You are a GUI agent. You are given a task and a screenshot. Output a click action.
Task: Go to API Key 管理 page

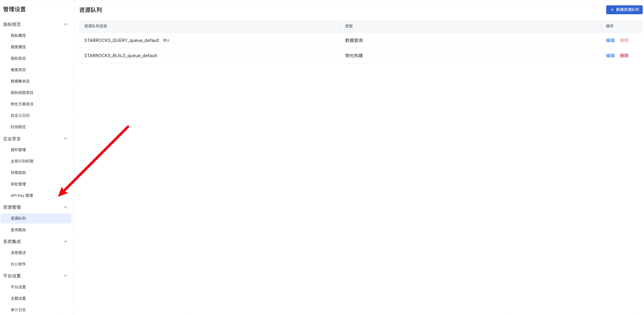[x=22, y=196]
